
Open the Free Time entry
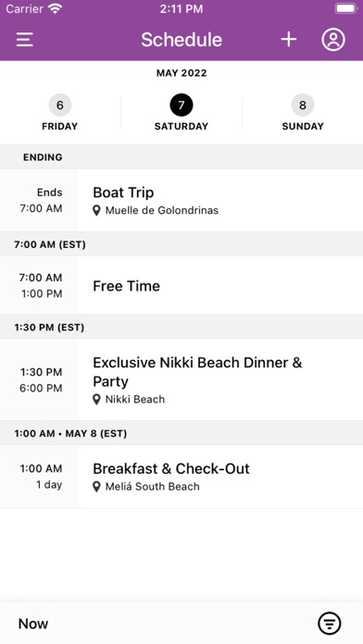coord(181,285)
